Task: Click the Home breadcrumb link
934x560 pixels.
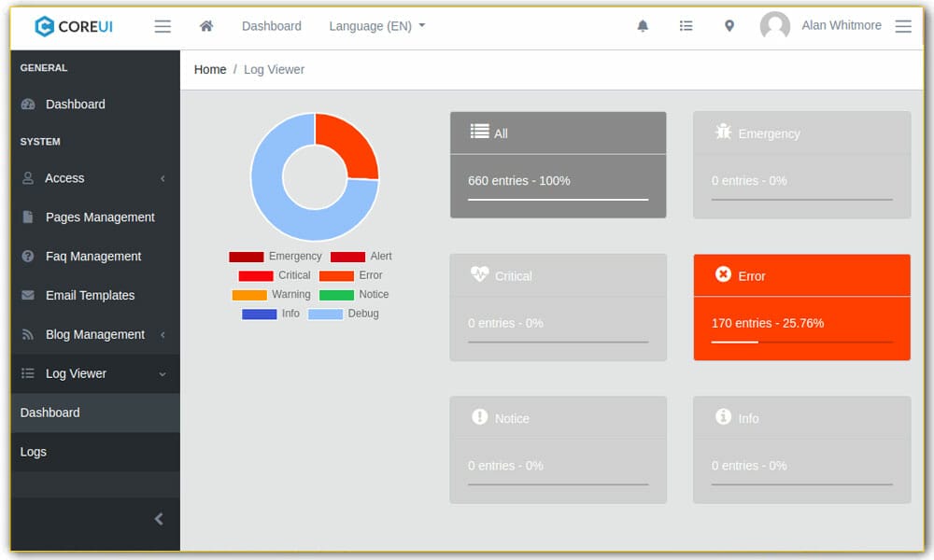Action: pyautogui.click(x=209, y=69)
